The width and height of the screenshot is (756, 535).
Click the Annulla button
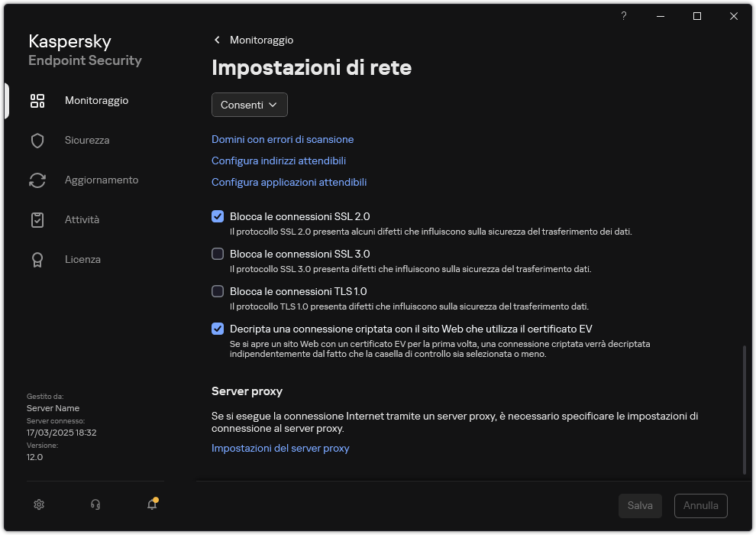pyautogui.click(x=700, y=505)
